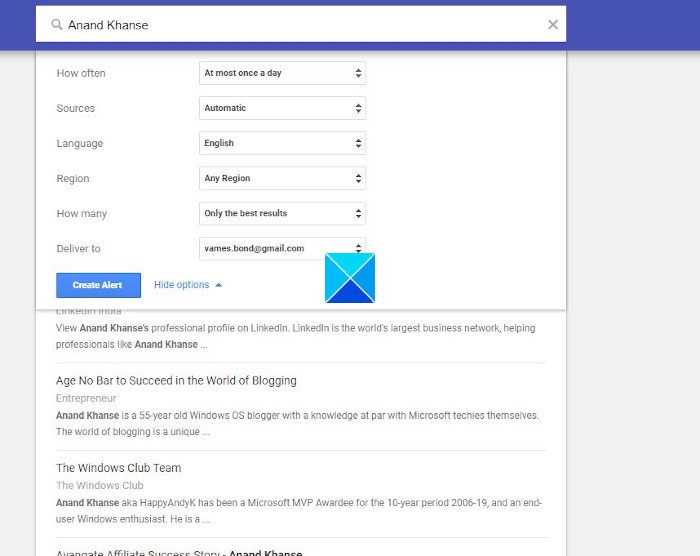The width and height of the screenshot is (700, 556).
Task: Click the How many label
Action: coord(82,213)
